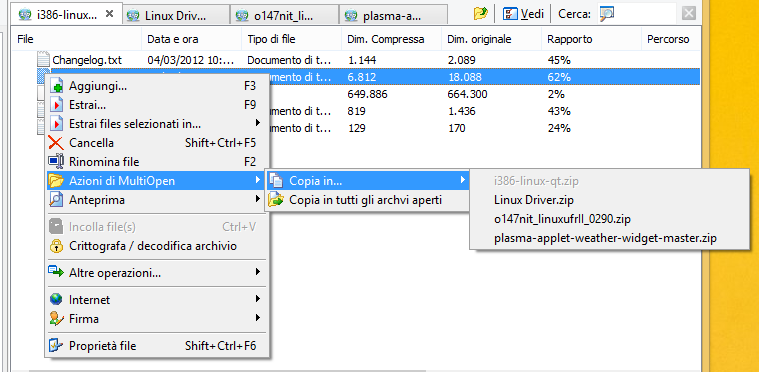The image size is (759, 372).
Task: Click the Estrai menu icon
Action: coord(57,105)
